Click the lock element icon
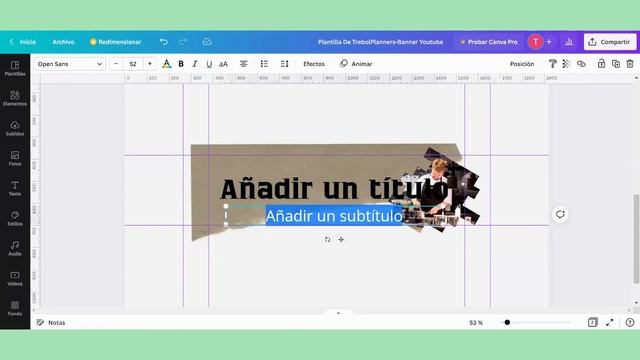 pyautogui.click(x=601, y=64)
